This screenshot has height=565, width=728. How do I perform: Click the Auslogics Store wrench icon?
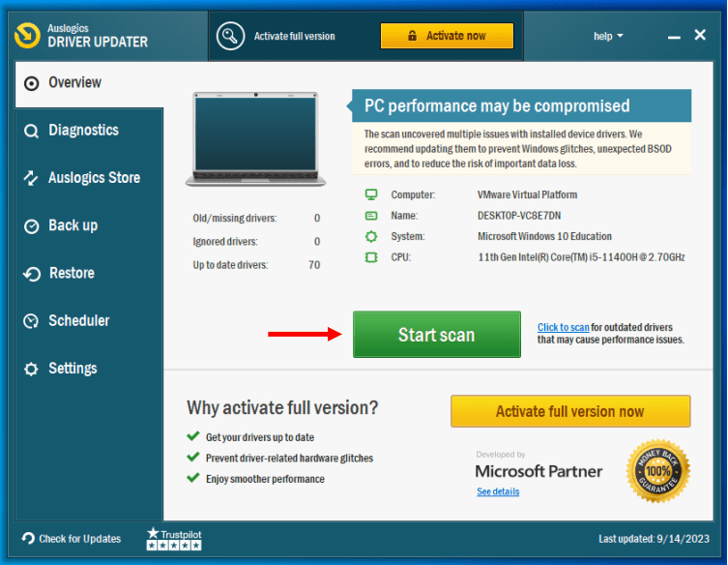tap(32, 178)
